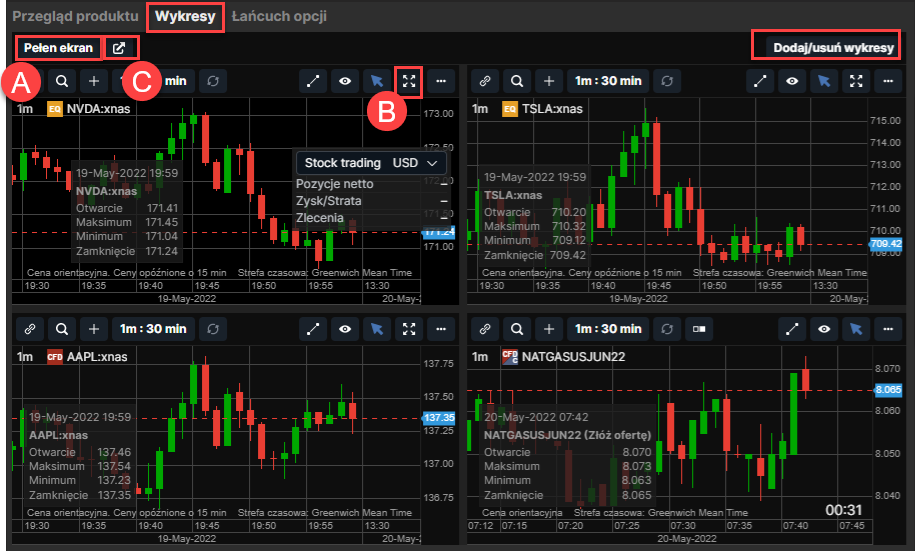Toggle the bid/ask switch icon on NATGASUSJUN22 chart
This screenshot has height=551, width=915.
pos(699,329)
